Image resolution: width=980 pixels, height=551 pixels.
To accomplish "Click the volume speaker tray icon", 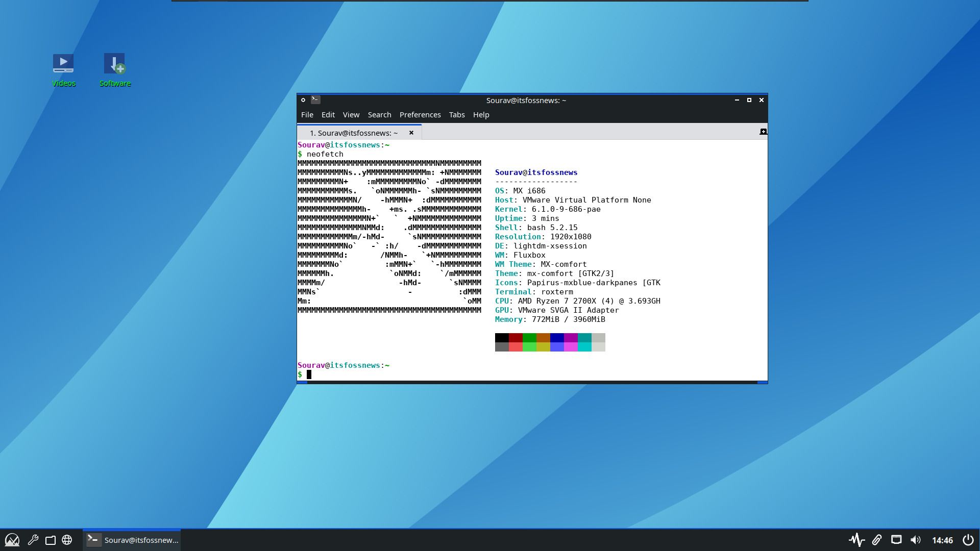I will click(x=916, y=540).
